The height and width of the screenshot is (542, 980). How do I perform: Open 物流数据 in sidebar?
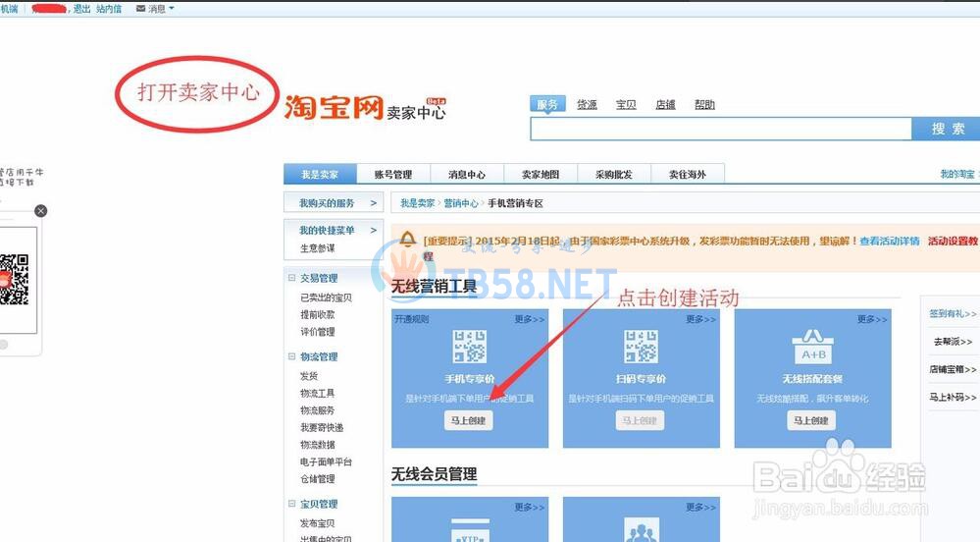pyautogui.click(x=318, y=445)
